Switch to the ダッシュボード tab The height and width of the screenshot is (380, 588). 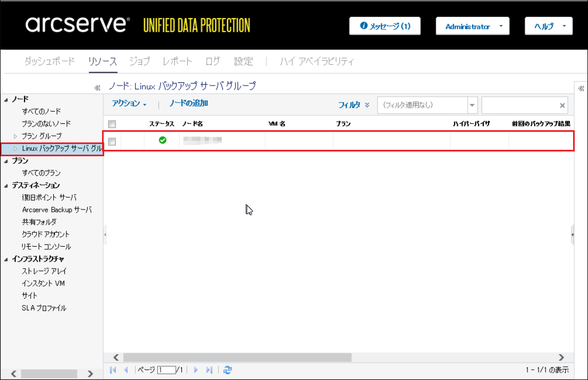coord(49,61)
